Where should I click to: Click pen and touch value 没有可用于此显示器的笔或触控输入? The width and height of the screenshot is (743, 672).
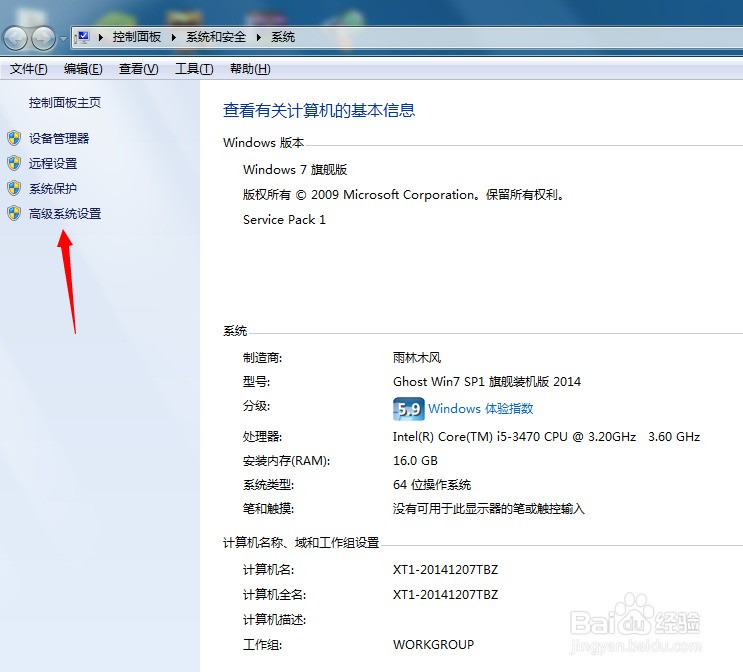coord(489,509)
